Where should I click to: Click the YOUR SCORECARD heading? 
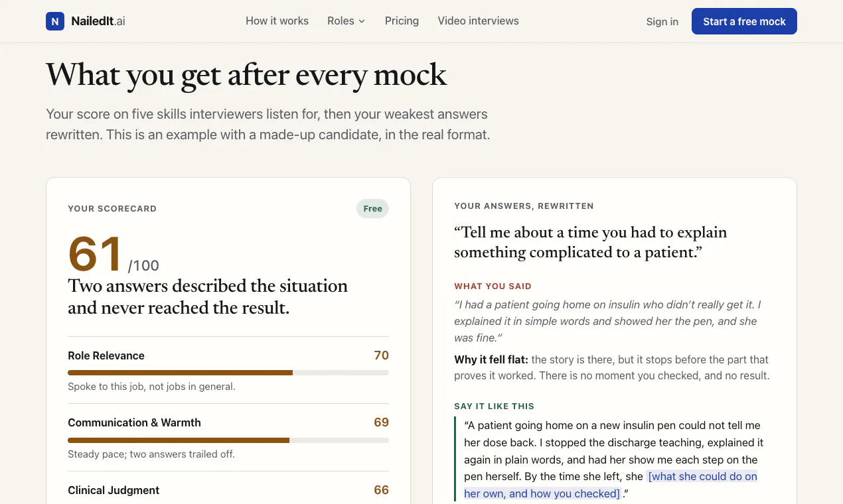point(112,208)
